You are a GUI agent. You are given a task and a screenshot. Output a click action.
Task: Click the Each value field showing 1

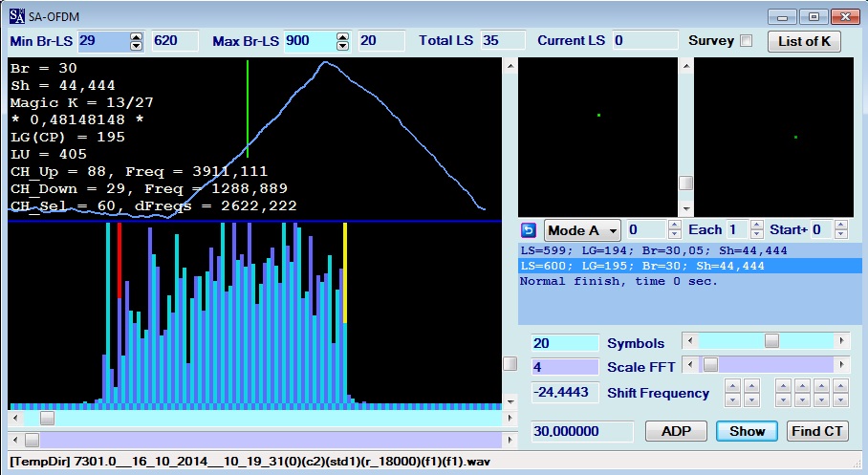[738, 229]
